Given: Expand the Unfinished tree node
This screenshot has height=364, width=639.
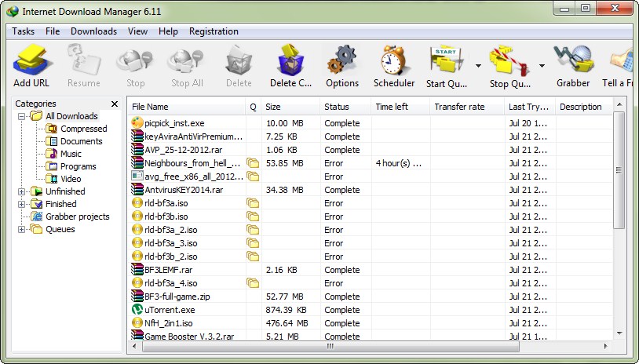Looking at the screenshot, I should [x=22, y=191].
